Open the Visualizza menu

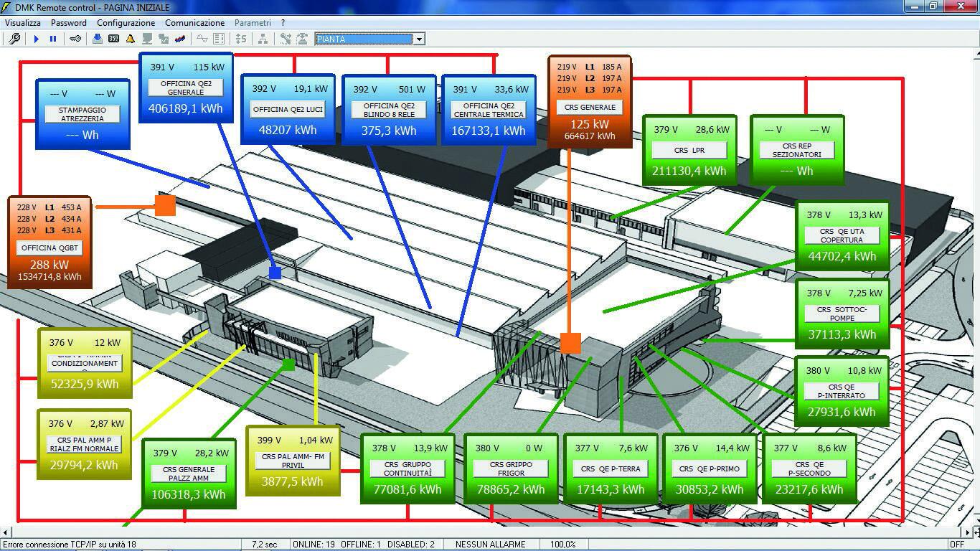pyautogui.click(x=22, y=23)
